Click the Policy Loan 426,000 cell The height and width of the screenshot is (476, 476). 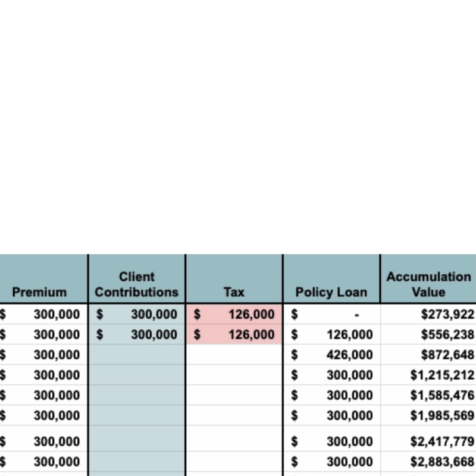pyautogui.click(x=331, y=355)
